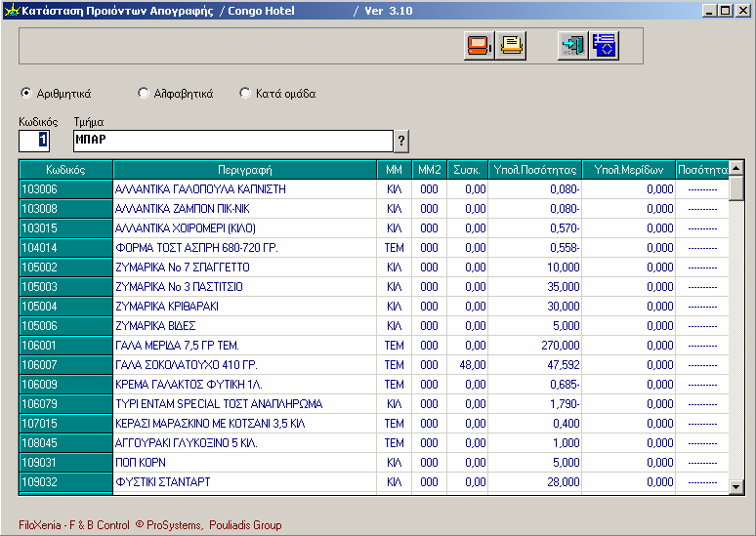Image resolution: width=756 pixels, height=536 pixels.
Task: Click Ποσότητα dashes cell for 103006
Action: pyautogui.click(x=702, y=189)
